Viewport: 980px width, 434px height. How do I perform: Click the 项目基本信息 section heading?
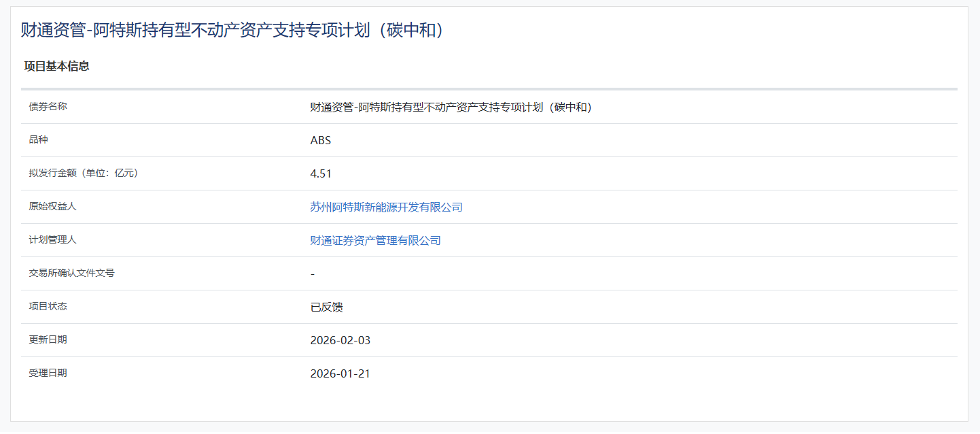coord(57,66)
